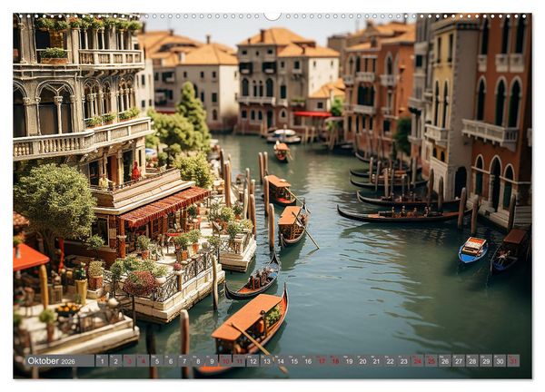This screenshot has width=545, height=392.
Task: Choose day 16 in the date row
Action: point(308,361)
